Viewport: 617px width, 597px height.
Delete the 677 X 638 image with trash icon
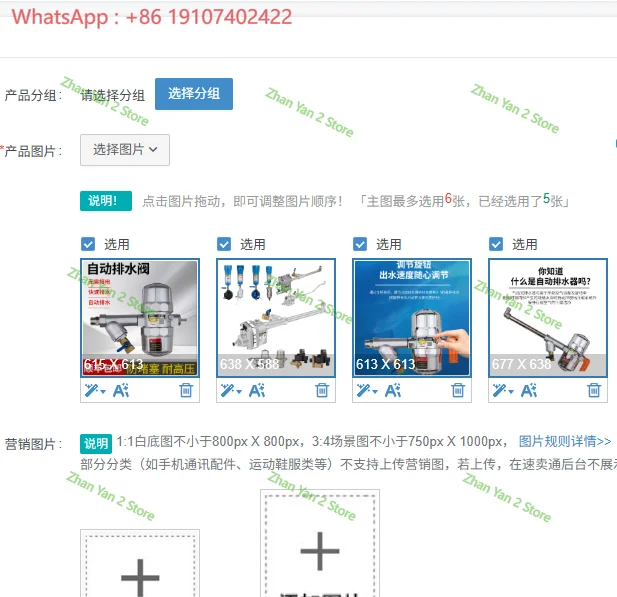[x=594, y=390]
